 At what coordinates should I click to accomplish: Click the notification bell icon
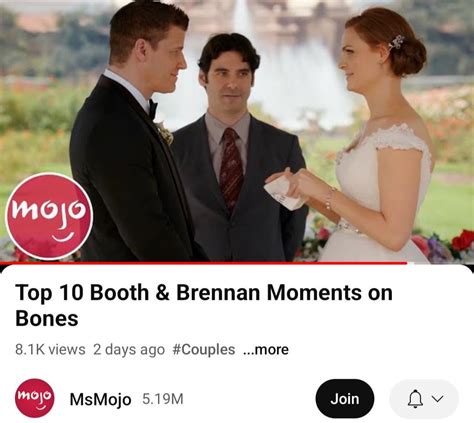tap(415, 399)
